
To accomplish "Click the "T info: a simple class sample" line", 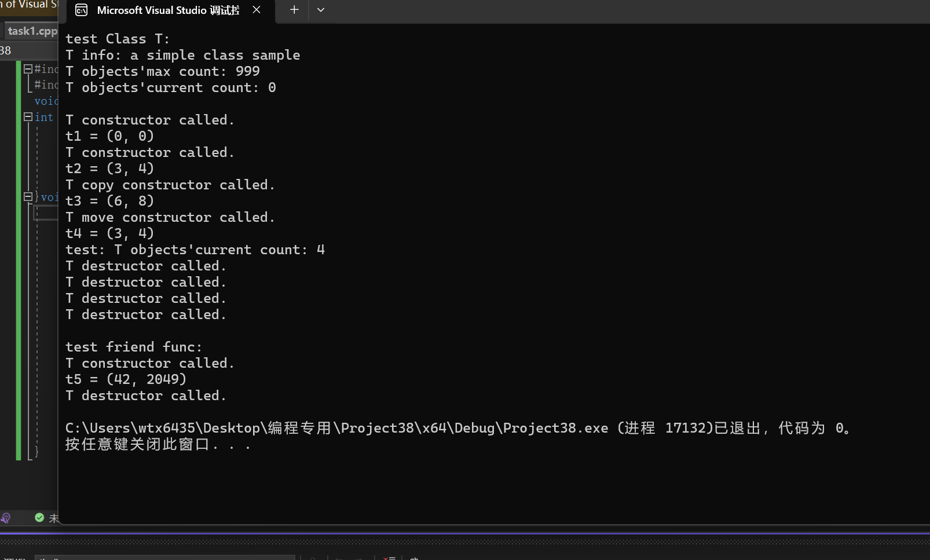I will [183, 55].
